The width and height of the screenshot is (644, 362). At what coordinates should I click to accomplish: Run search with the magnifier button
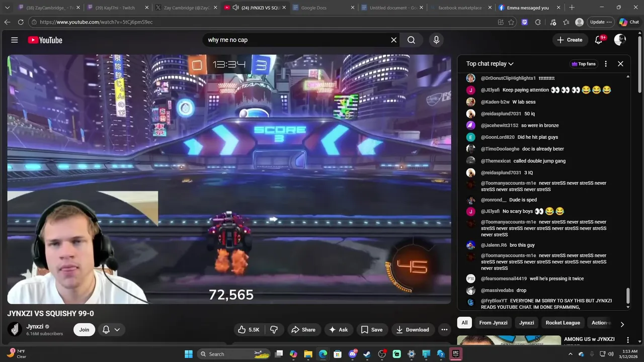tap(411, 40)
